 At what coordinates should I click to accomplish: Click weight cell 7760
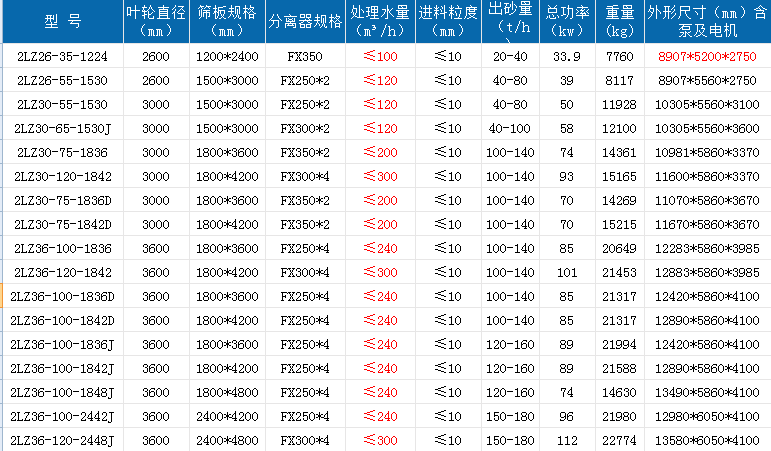click(x=620, y=56)
